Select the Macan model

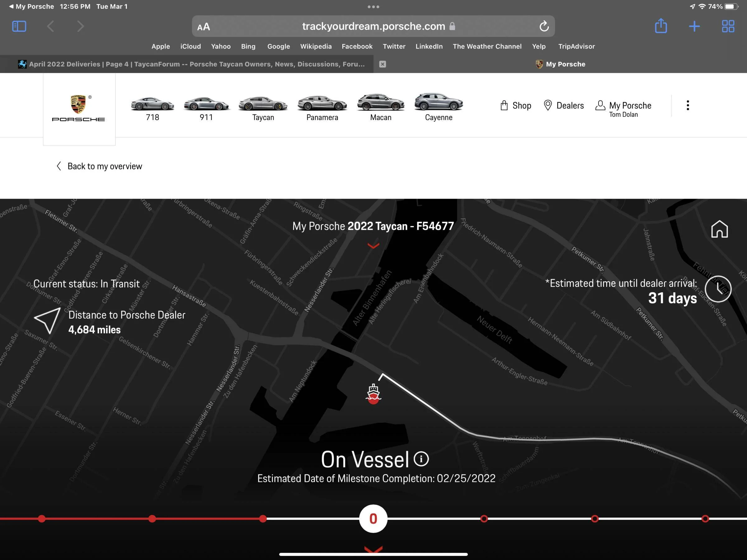click(381, 108)
